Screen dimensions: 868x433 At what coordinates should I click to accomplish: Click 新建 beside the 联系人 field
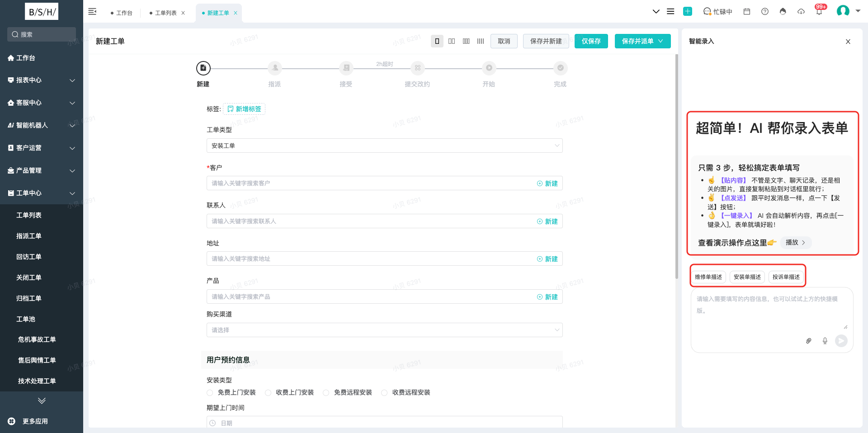(x=547, y=221)
